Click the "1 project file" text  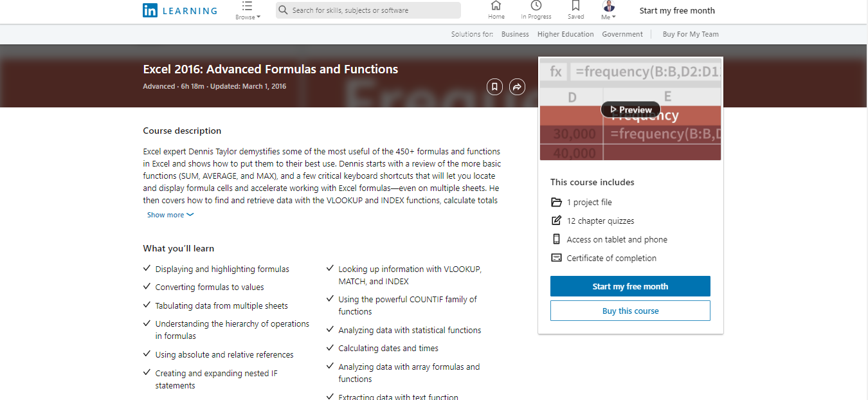click(590, 202)
